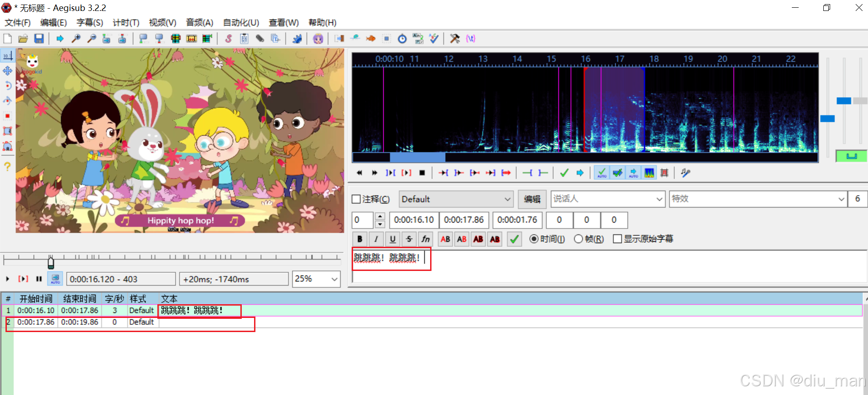The image size is (868, 395).
Task: Increase layer number with stepper up arrow
Action: coord(380,216)
